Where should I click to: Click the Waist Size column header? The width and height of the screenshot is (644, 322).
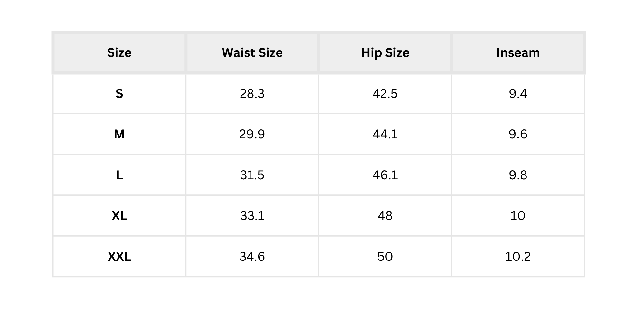click(x=252, y=52)
